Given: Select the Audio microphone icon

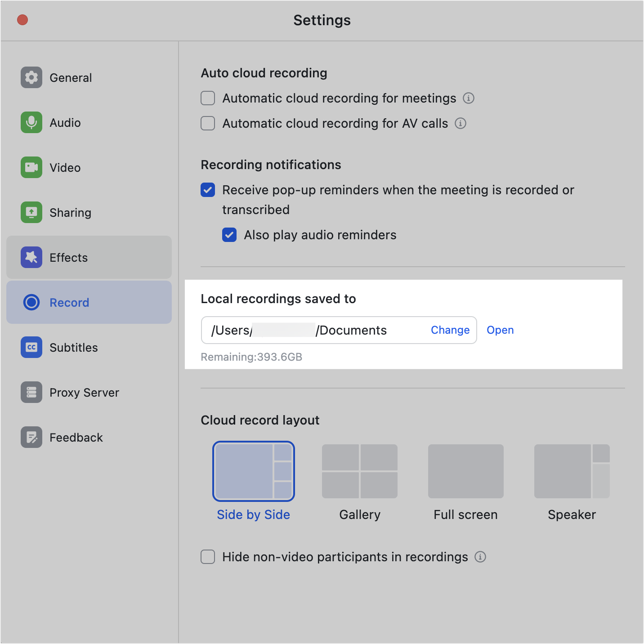Looking at the screenshot, I should coord(31,122).
